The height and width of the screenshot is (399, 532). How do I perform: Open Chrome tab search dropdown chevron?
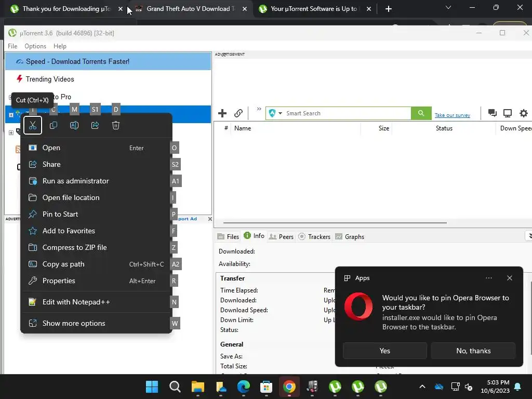click(x=448, y=7)
